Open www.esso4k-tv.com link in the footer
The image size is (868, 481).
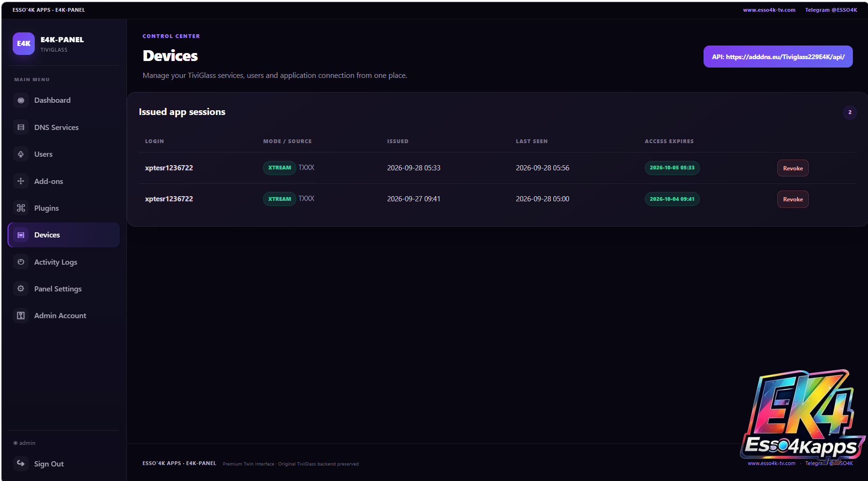point(771,463)
